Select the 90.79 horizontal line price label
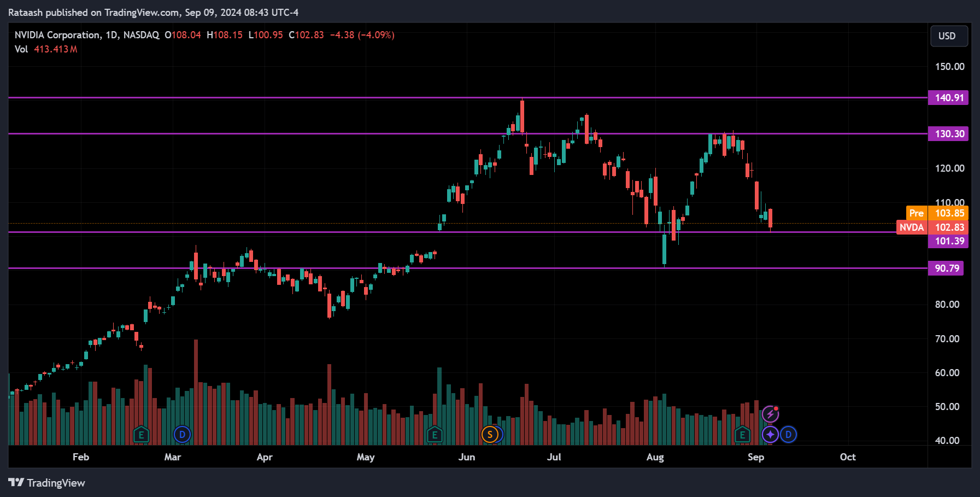The height and width of the screenshot is (497, 980). click(946, 268)
